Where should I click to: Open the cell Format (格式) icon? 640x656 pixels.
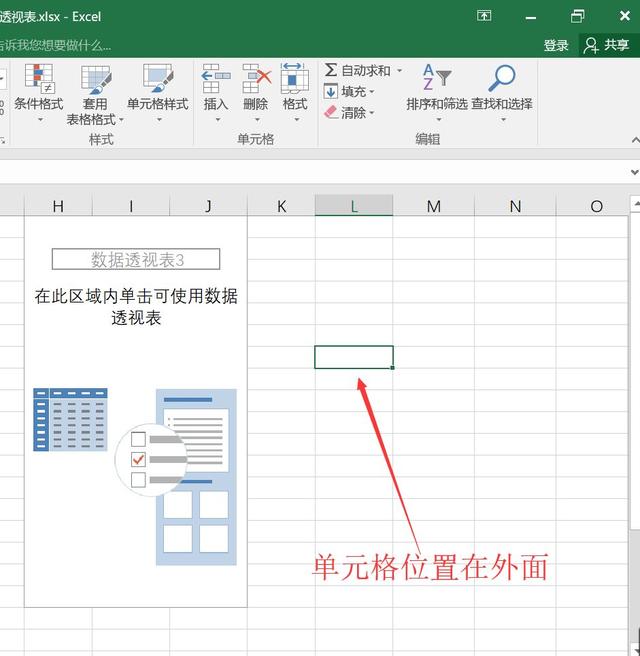coord(295,78)
